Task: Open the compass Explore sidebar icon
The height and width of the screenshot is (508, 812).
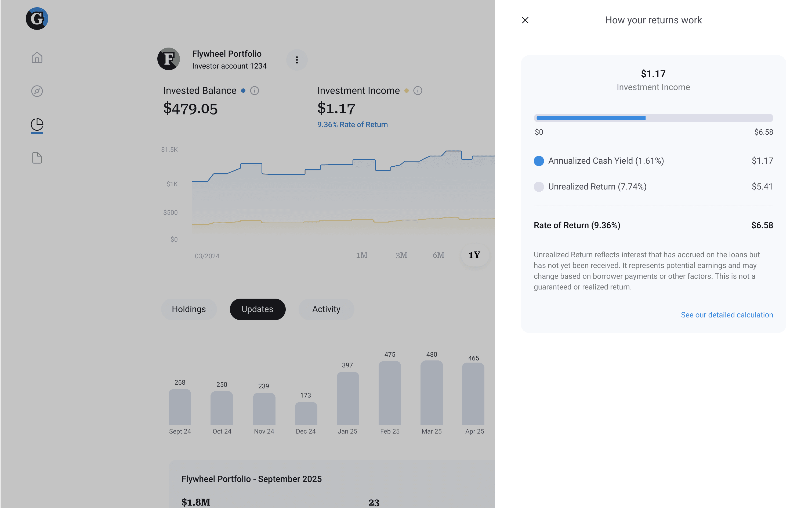Action: click(37, 91)
